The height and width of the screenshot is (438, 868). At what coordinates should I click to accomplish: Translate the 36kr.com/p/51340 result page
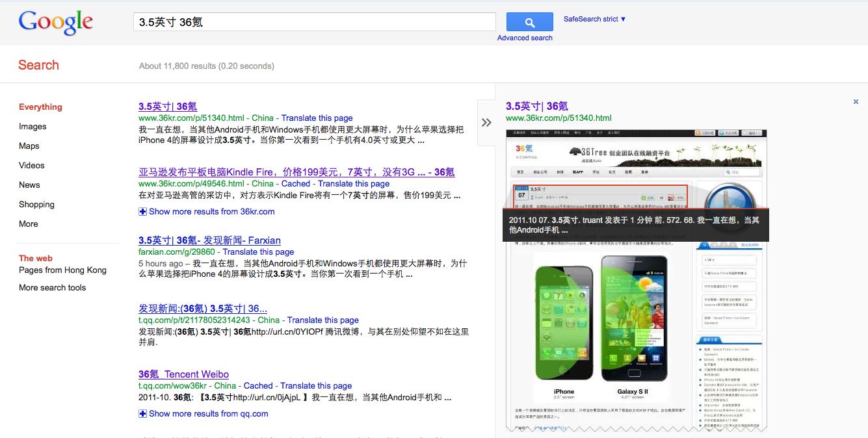click(317, 118)
